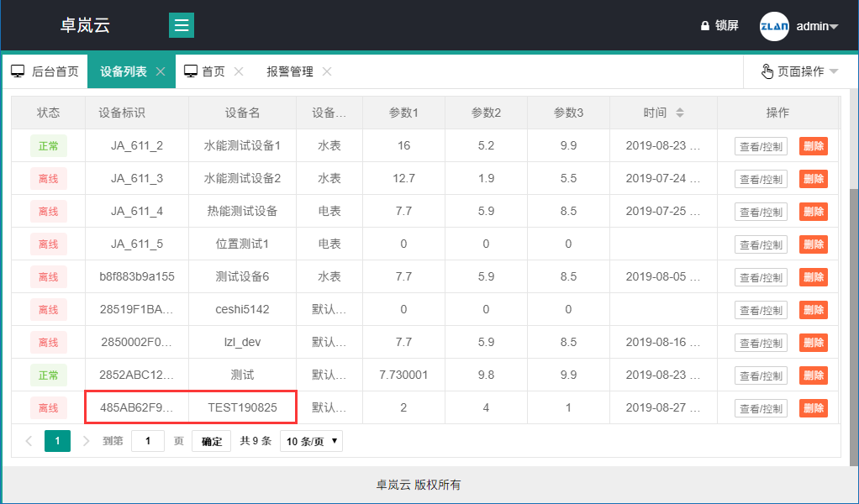Click 查看/控制 for device TEST190825
Viewport: 859px width, 504px height.
[760, 407]
